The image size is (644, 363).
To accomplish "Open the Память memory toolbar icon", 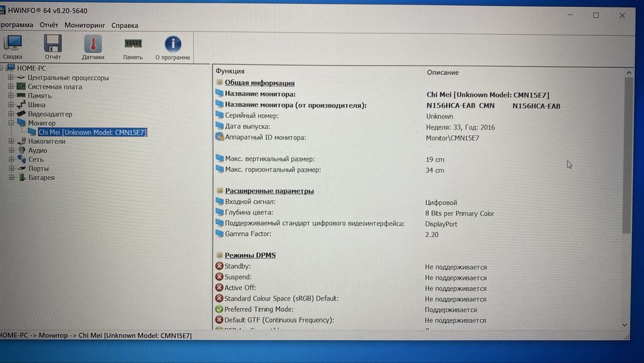I will point(133,43).
